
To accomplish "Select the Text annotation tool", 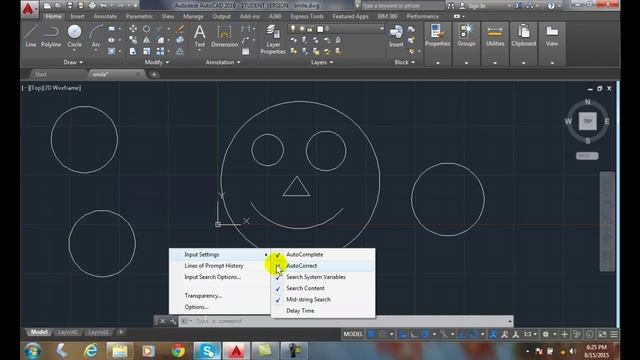I will point(200,36).
